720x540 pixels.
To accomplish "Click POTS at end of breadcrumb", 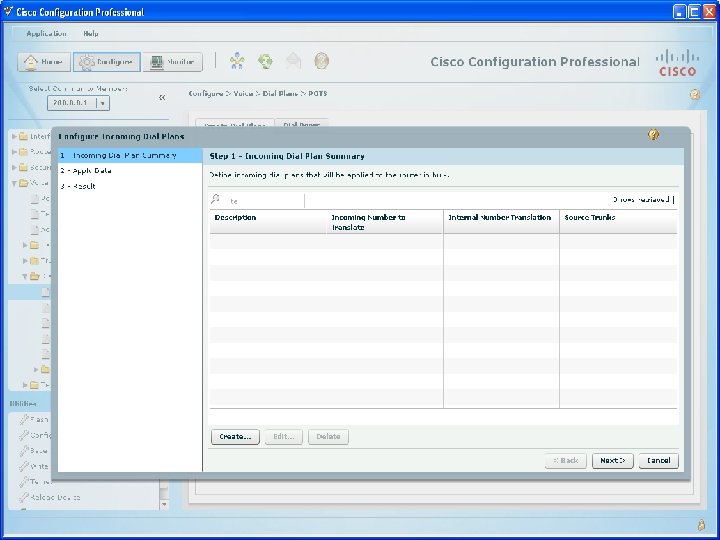I will pos(318,93).
